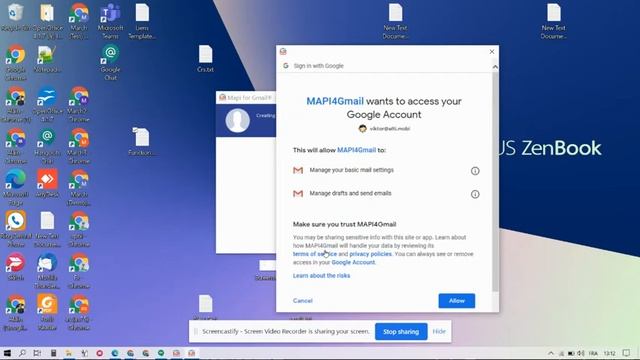Click the FRA language indicator in tray
640x360 pixels.
(593, 353)
